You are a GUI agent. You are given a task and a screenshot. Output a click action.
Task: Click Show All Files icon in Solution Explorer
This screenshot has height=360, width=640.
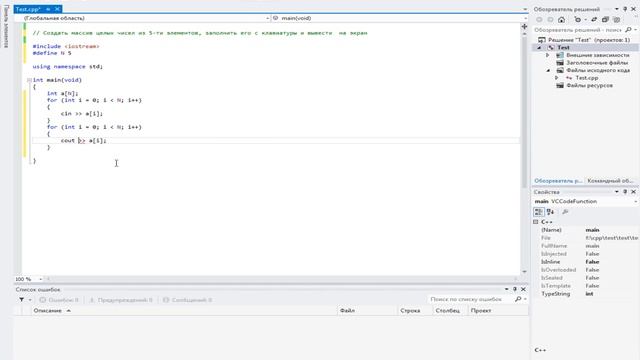pyautogui.click(x=617, y=20)
